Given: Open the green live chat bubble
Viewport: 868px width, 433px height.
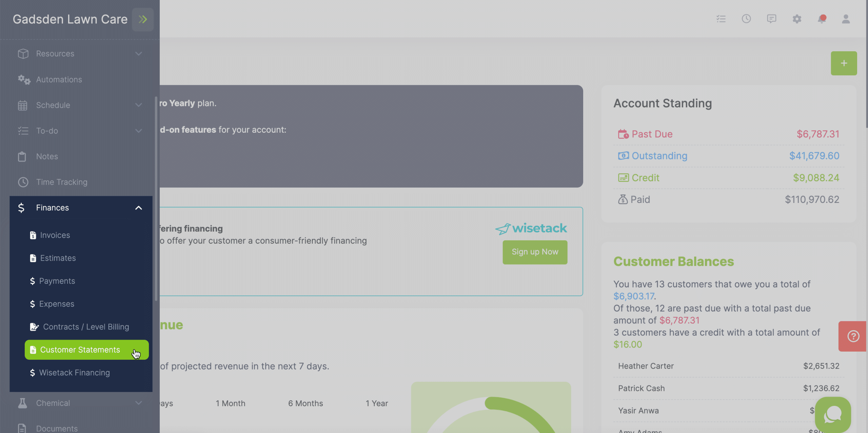Looking at the screenshot, I should coord(833,415).
